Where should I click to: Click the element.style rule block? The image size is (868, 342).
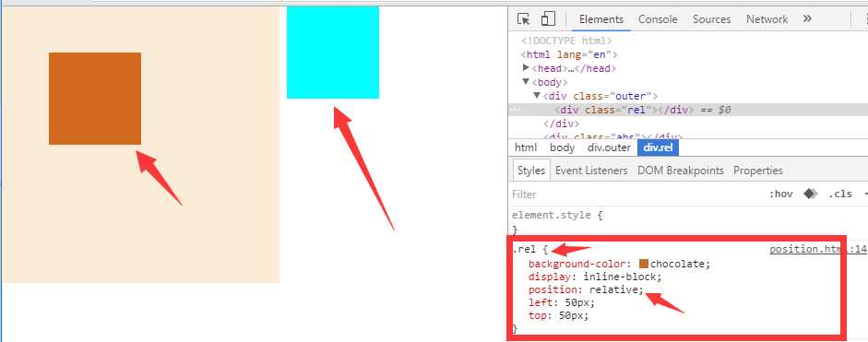pyautogui.click(x=686, y=222)
